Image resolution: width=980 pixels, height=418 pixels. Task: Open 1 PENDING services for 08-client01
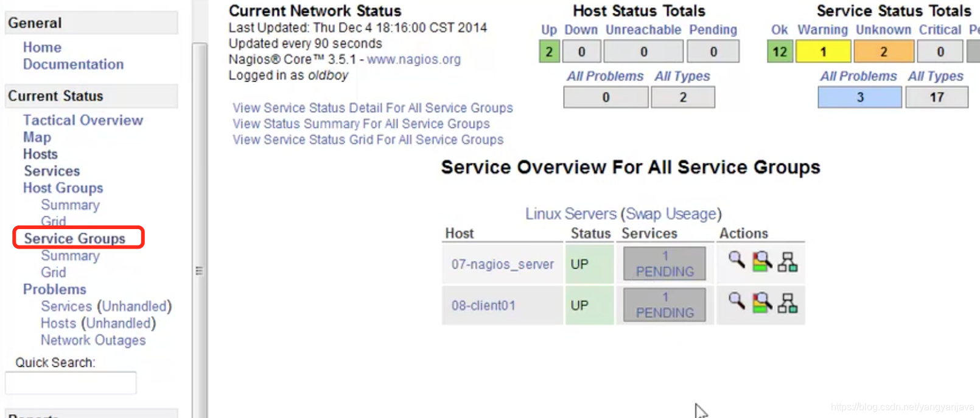(665, 305)
